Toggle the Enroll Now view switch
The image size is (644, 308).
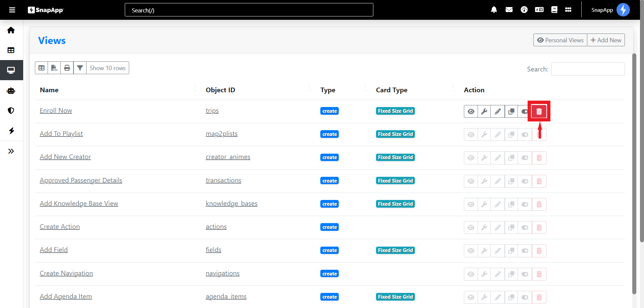click(525, 111)
